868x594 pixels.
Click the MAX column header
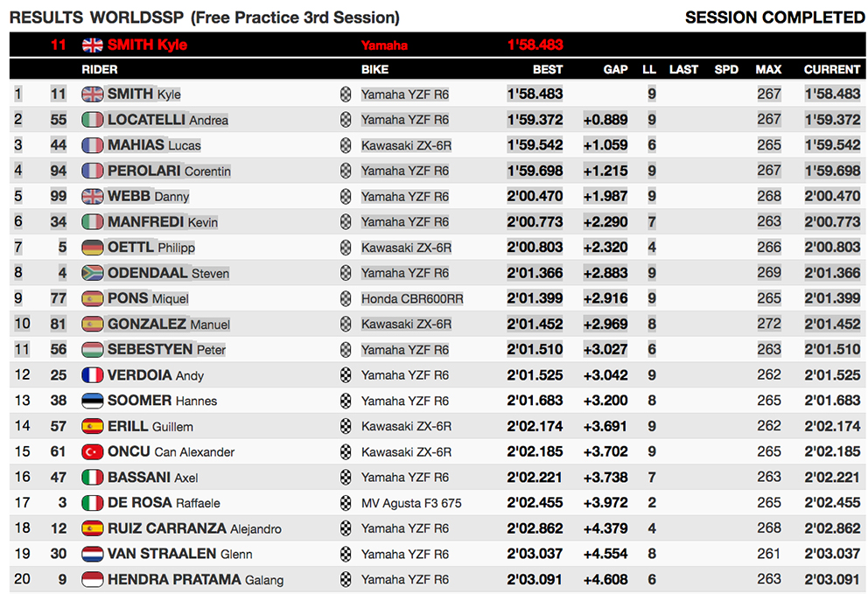click(769, 69)
